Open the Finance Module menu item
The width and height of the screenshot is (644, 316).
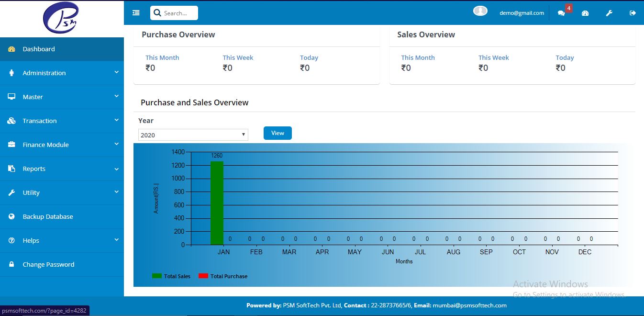pos(62,145)
